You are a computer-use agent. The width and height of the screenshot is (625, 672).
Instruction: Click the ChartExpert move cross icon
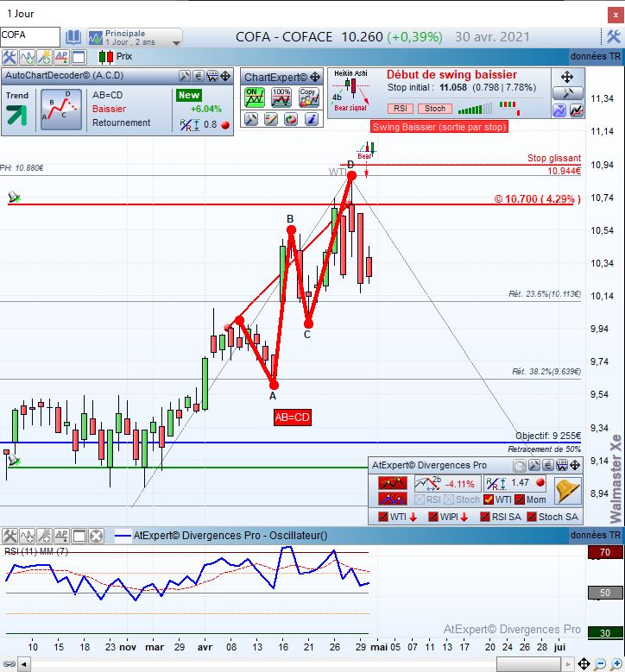click(x=315, y=77)
